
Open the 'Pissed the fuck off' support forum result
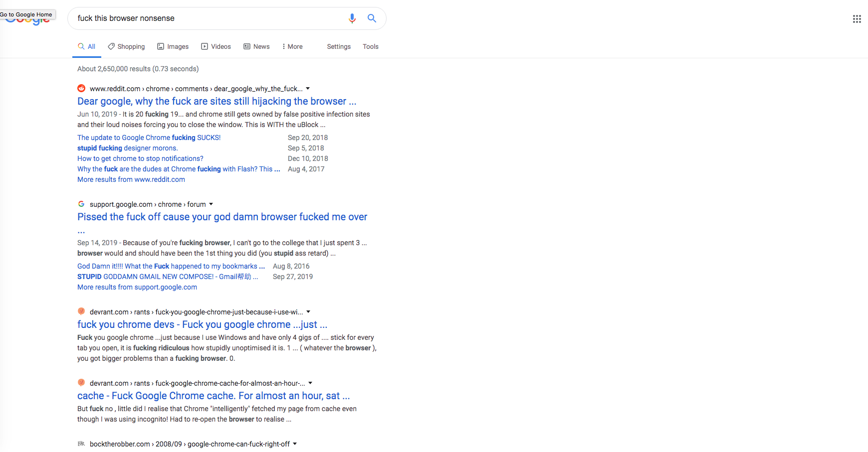(222, 217)
